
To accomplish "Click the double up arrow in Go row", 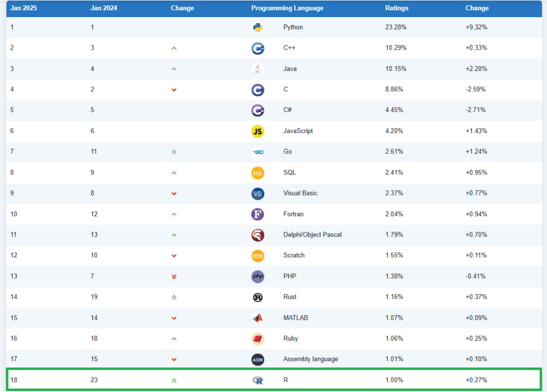I will (x=174, y=152).
